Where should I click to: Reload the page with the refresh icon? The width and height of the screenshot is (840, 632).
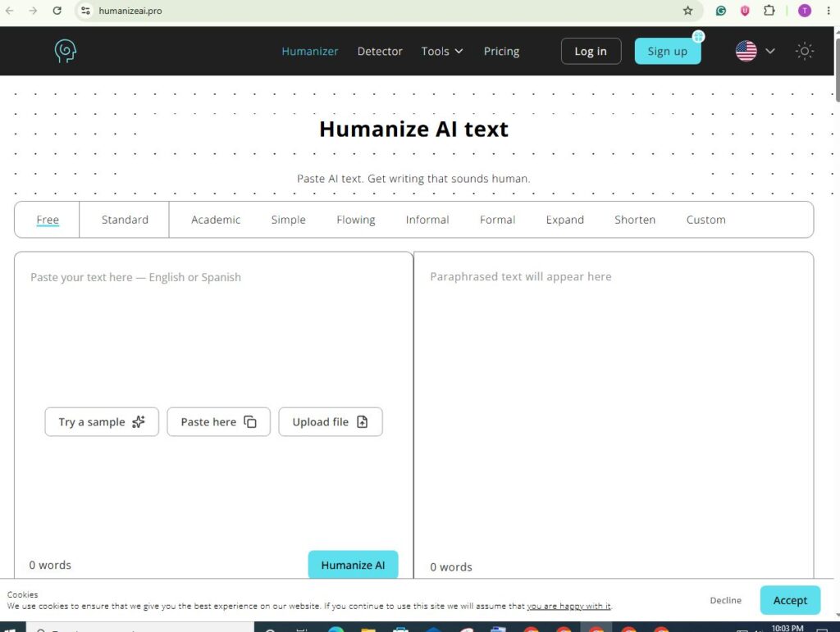[57, 11]
